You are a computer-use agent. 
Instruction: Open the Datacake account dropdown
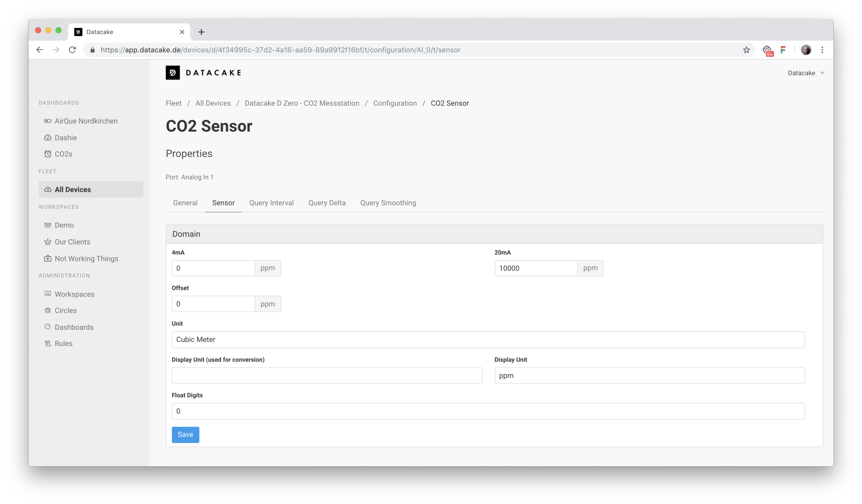tap(806, 73)
